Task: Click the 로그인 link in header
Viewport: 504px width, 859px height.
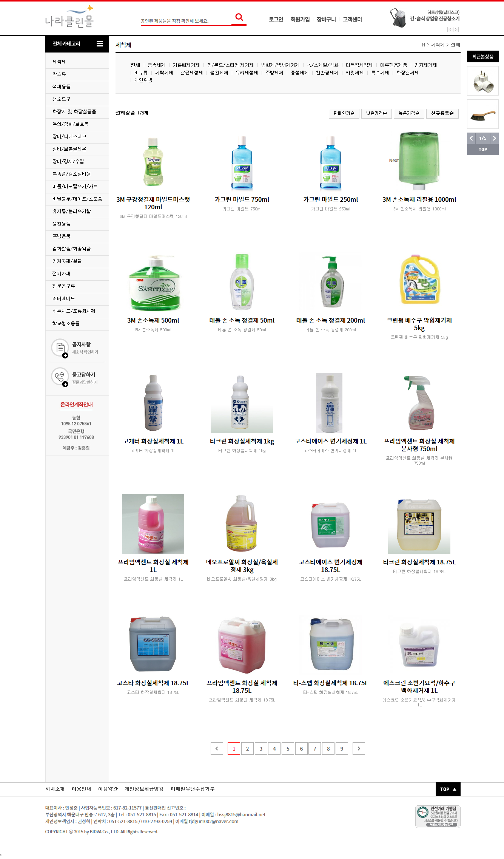Action: pyautogui.click(x=276, y=19)
